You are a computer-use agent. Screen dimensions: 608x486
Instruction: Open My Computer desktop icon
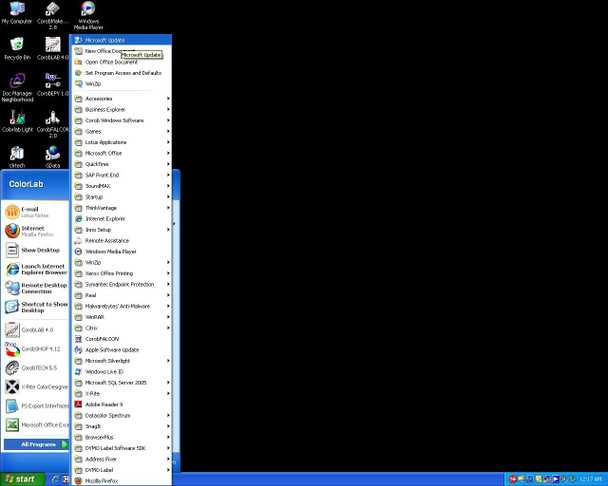click(17, 13)
